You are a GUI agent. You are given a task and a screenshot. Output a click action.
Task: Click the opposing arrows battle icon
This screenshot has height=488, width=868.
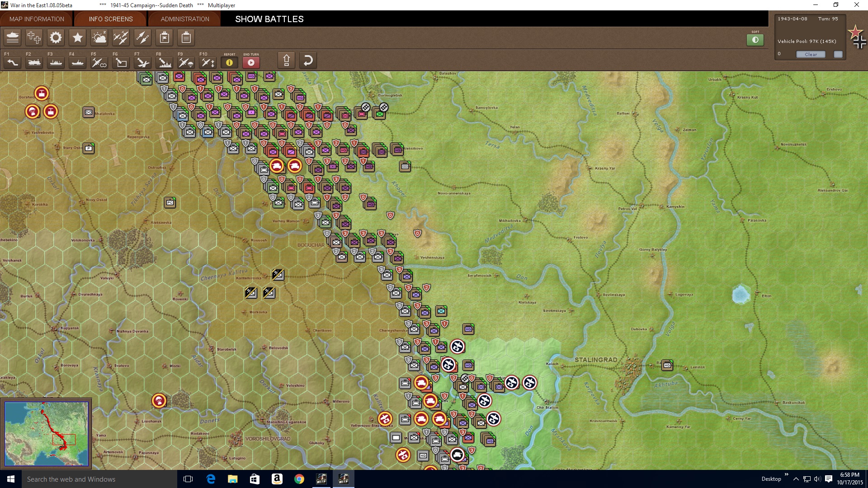click(143, 38)
